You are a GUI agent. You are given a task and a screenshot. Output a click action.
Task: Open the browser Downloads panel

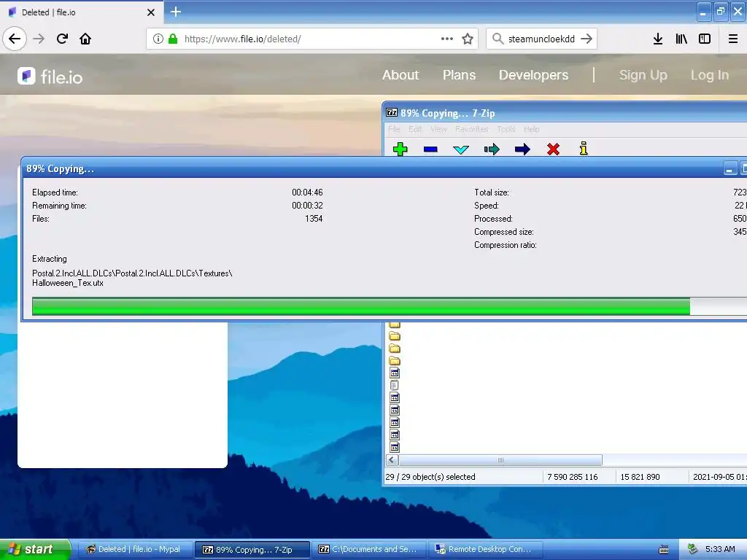(658, 39)
